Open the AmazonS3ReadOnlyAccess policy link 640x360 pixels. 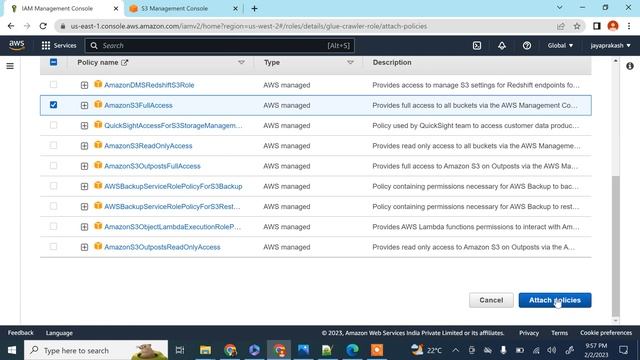(148, 146)
